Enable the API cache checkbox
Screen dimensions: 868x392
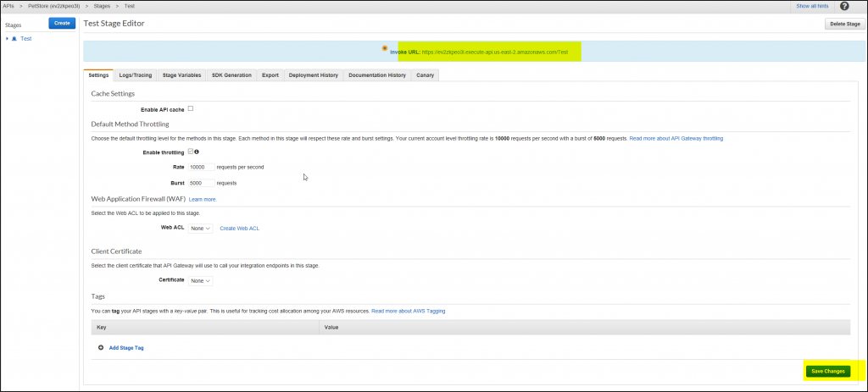191,108
